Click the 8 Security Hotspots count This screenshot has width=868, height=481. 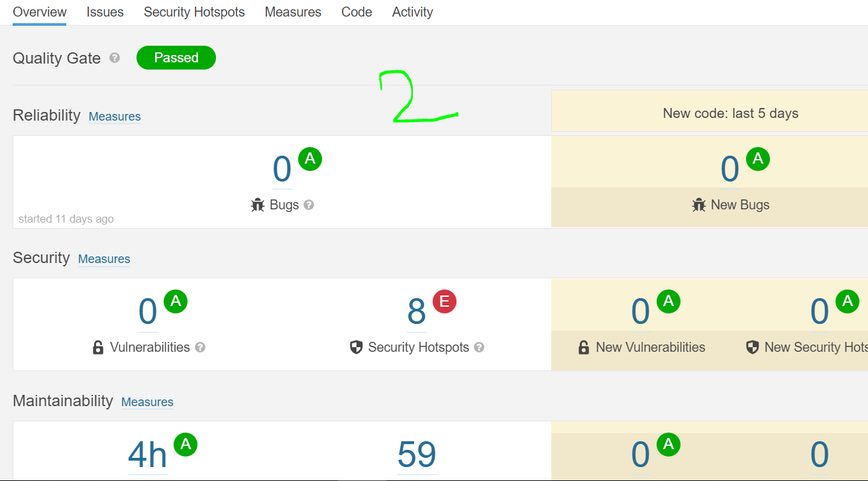point(416,311)
